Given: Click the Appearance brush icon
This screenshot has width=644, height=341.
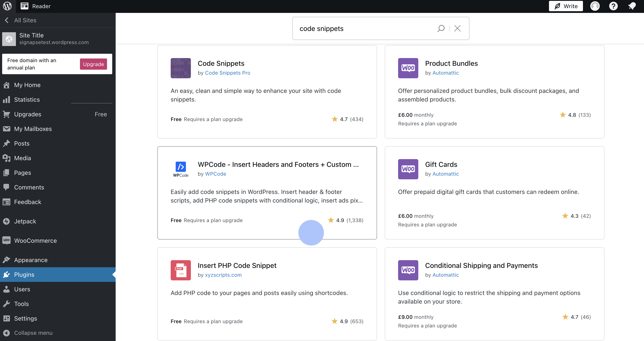Looking at the screenshot, I should click(6, 260).
